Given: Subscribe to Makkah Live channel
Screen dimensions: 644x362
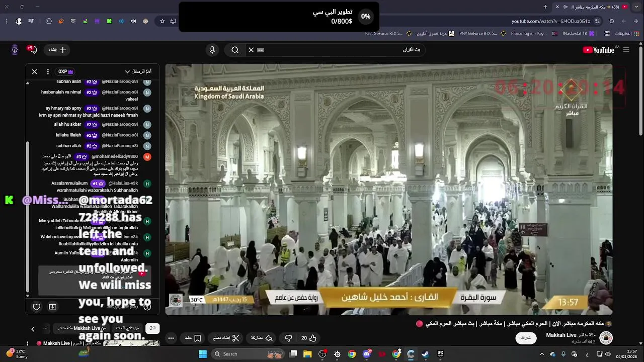Looking at the screenshot, I should tap(526, 338).
